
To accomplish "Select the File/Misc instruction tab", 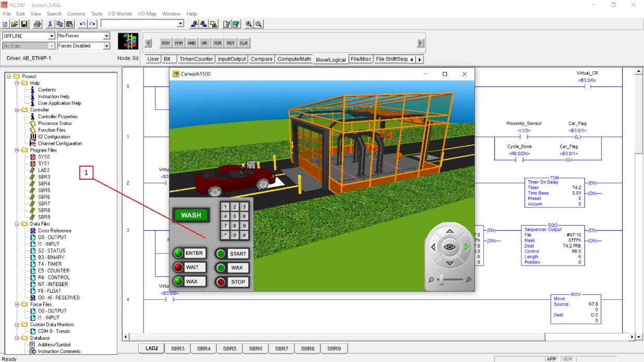I will [361, 59].
